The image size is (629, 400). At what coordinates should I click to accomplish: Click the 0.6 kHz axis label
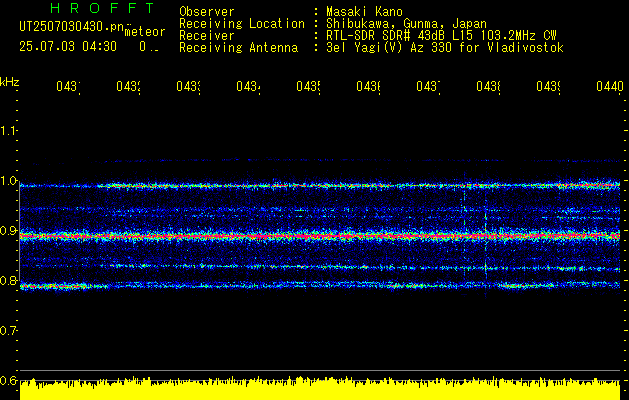click(x=8, y=380)
